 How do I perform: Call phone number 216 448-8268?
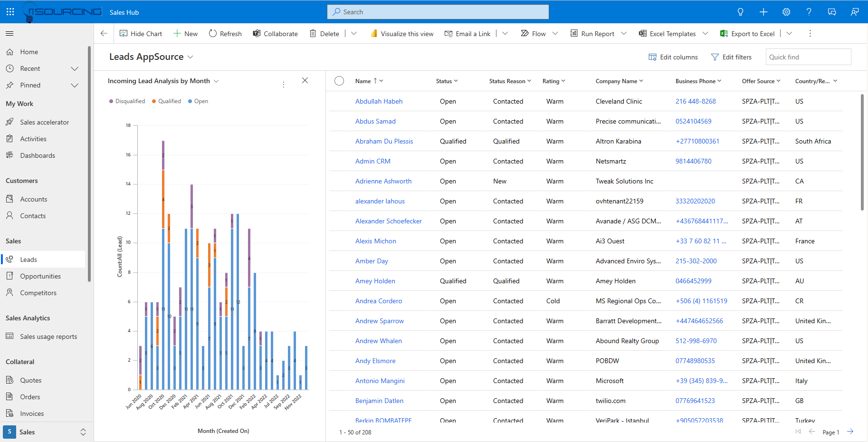click(x=696, y=101)
